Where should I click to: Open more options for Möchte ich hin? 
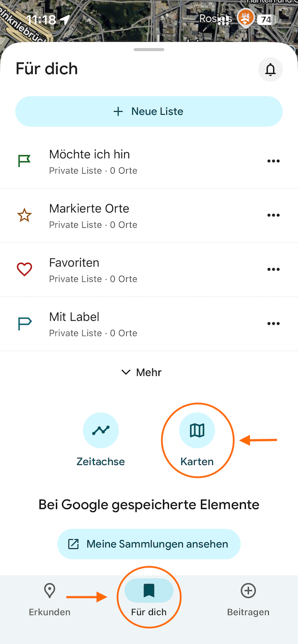(x=273, y=161)
